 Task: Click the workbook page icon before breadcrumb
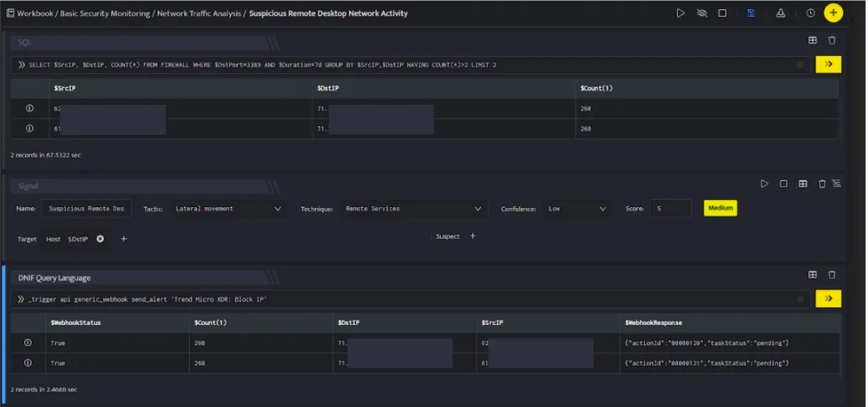(x=10, y=13)
